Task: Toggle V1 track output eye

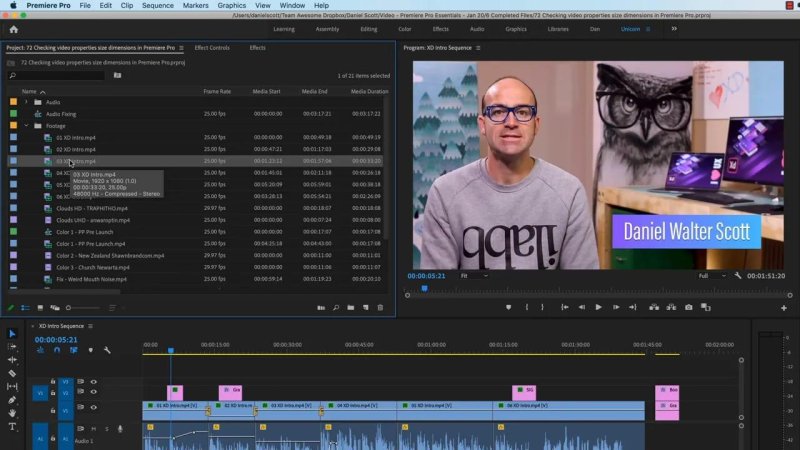Action: [93, 407]
